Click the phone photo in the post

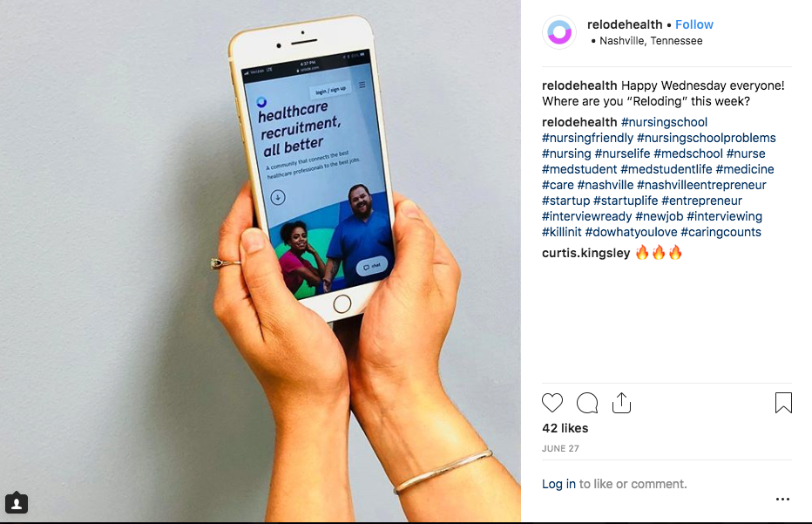coord(260,262)
